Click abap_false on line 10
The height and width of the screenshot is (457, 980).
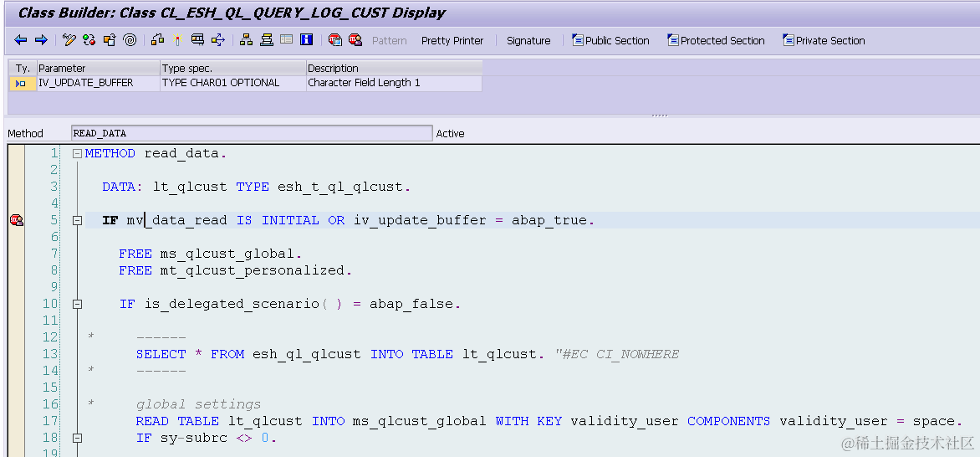(412, 305)
